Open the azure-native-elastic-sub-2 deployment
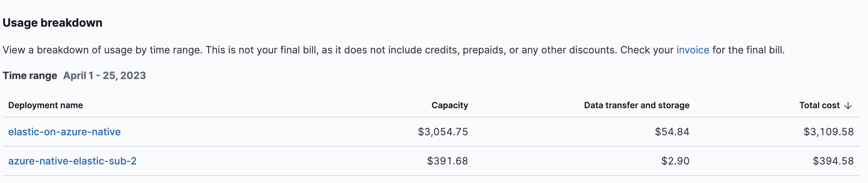 pyautogui.click(x=72, y=161)
